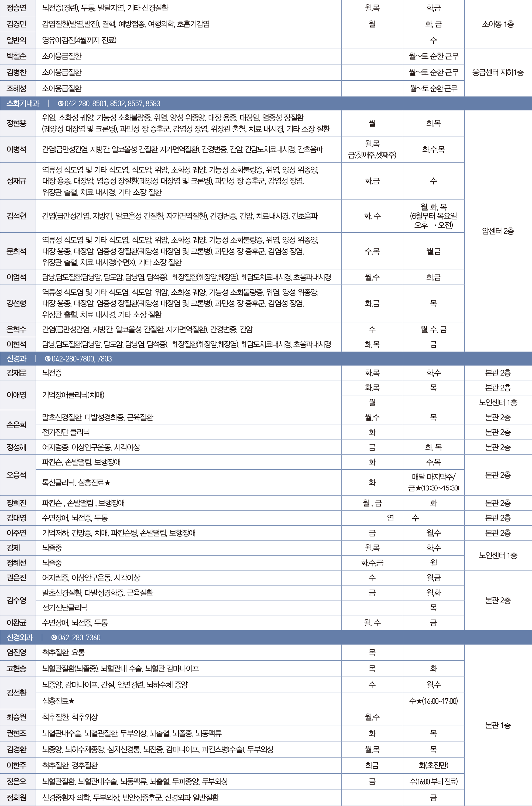Select doctor name 이완균
Image resolution: width=532 pixels, height=806 pixels.
(17, 622)
